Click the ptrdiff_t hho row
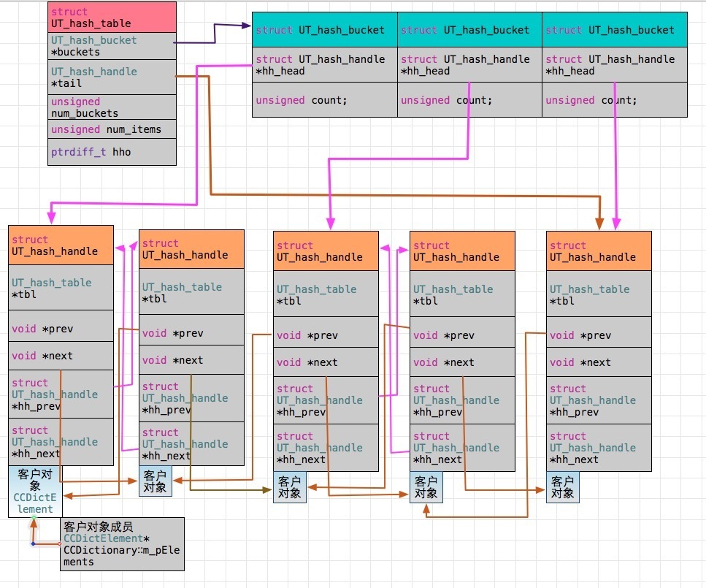This screenshot has width=706, height=588. (x=112, y=152)
